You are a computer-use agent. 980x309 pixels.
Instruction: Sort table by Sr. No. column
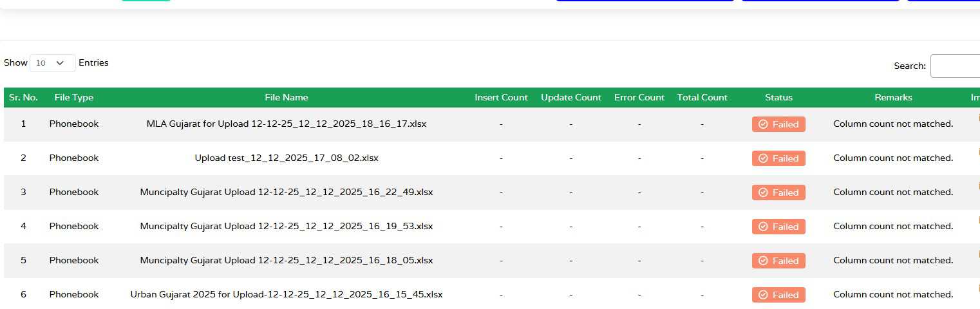23,98
